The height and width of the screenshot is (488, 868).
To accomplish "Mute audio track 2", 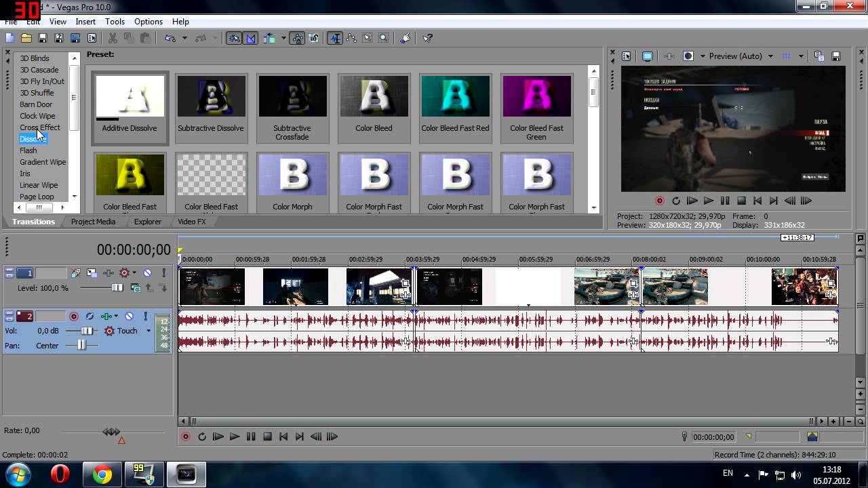I will pos(130,317).
